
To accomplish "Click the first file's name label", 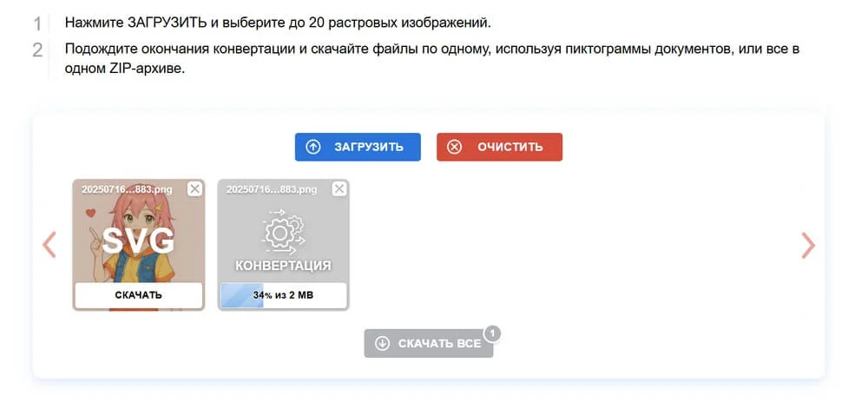I will (127, 188).
